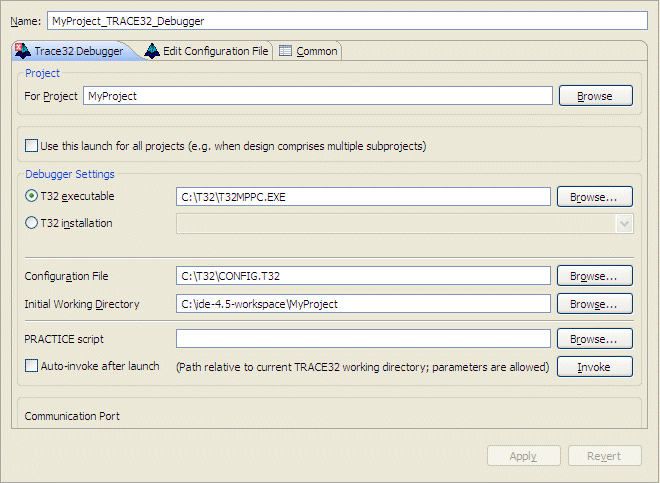660x483 pixels.
Task: Toggle the Auto-invoke after launch checkbox
Action: (32, 366)
